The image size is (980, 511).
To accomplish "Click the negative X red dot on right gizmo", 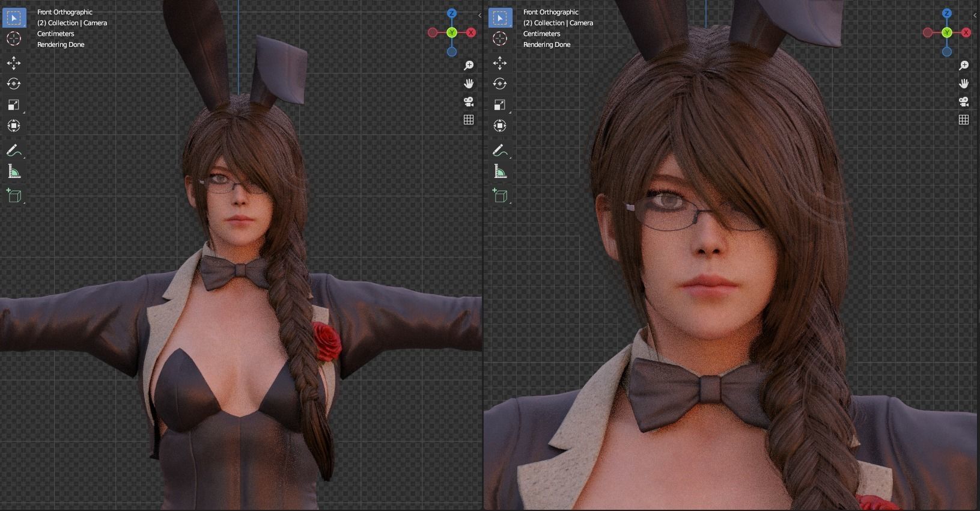I will click(x=928, y=32).
